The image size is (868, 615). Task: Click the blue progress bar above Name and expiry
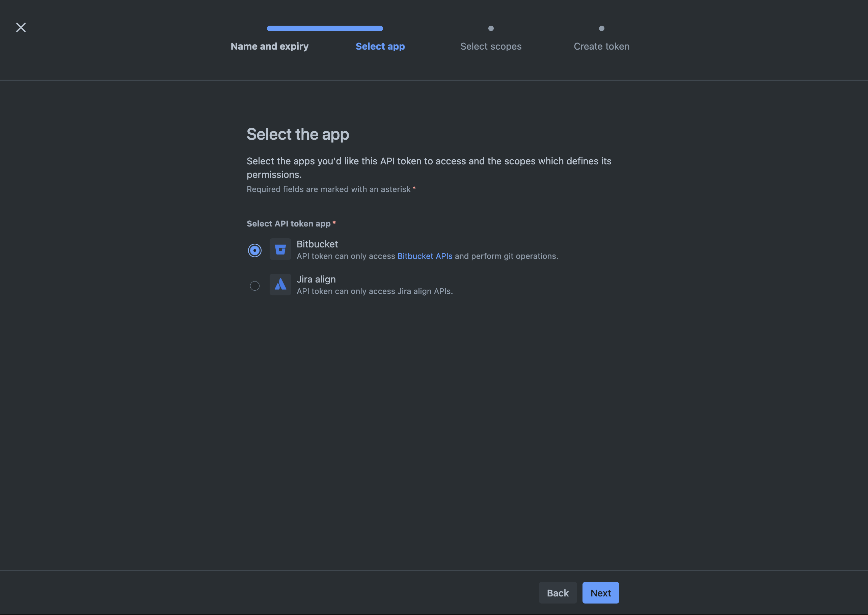tap(325, 28)
